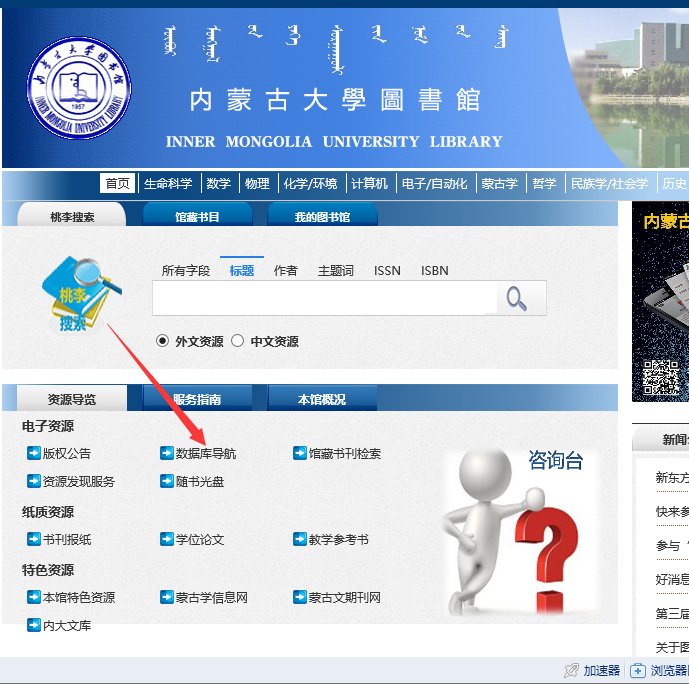The height and width of the screenshot is (684, 689).
Task: Click arrow icon beside 学位论文
Action: pyautogui.click(x=167, y=539)
